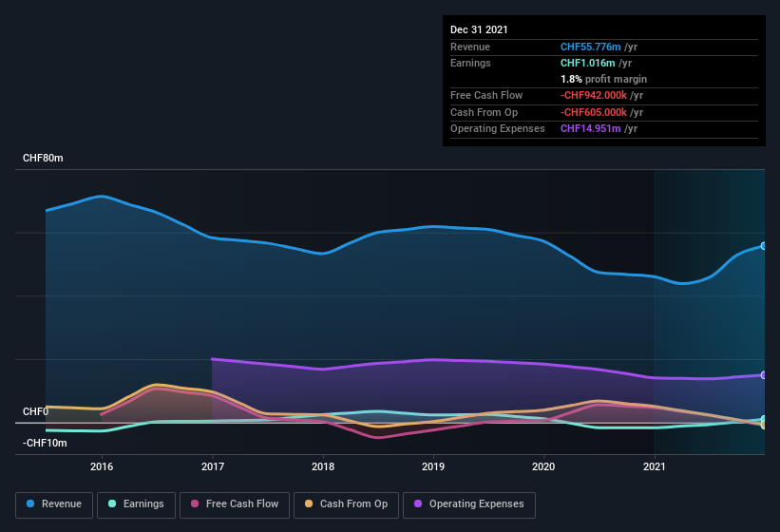Toggle the Cash From Op legend button
The height and width of the screenshot is (532, 780).
point(346,504)
